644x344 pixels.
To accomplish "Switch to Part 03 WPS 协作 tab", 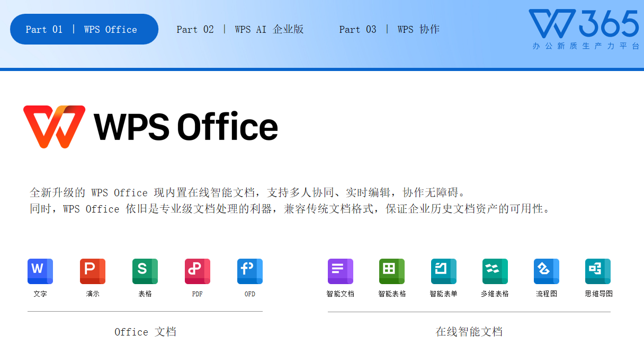I will point(389,30).
